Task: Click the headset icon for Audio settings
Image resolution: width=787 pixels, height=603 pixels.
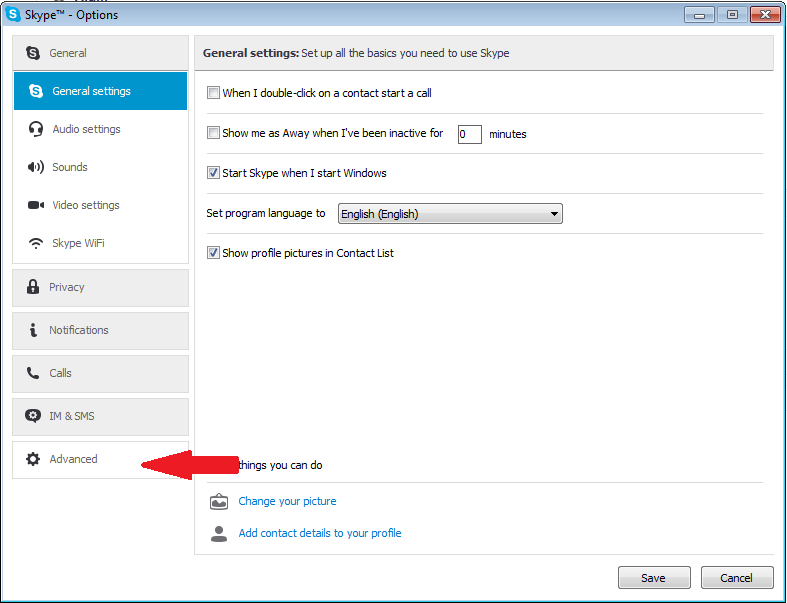Action: click(36, 129)
